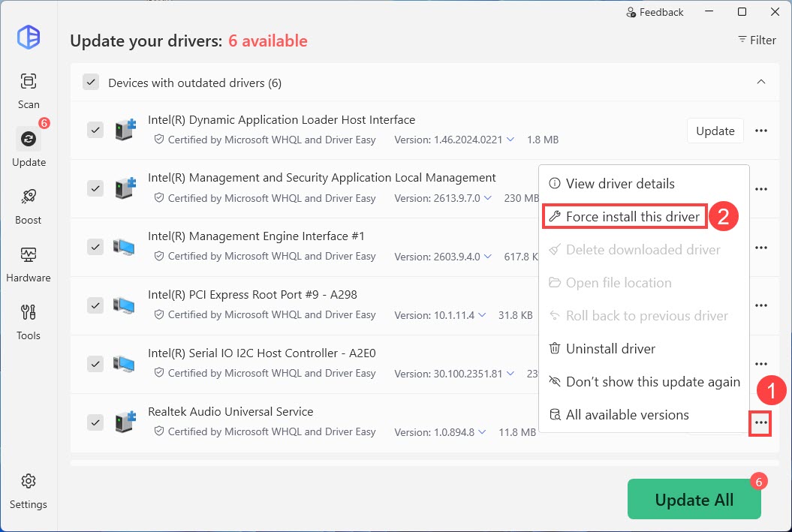Click the '6 available' heading text

(268, 41)
